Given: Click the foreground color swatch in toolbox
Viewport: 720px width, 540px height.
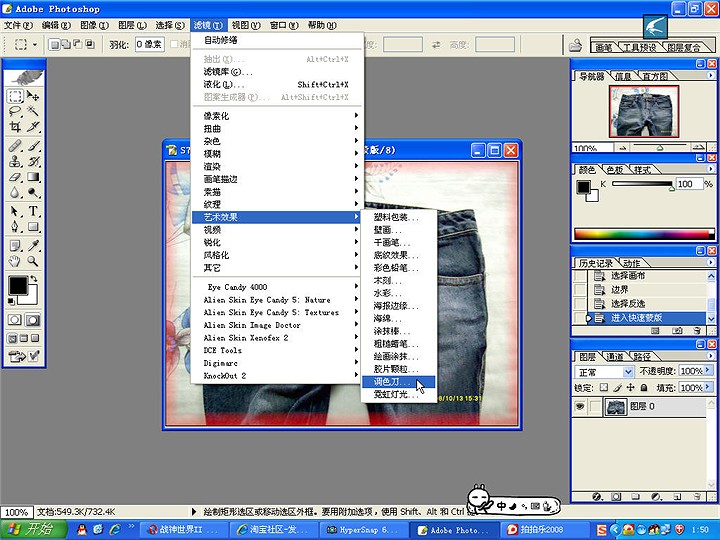Looking at the screenshot, I should (x=18, y=286).
